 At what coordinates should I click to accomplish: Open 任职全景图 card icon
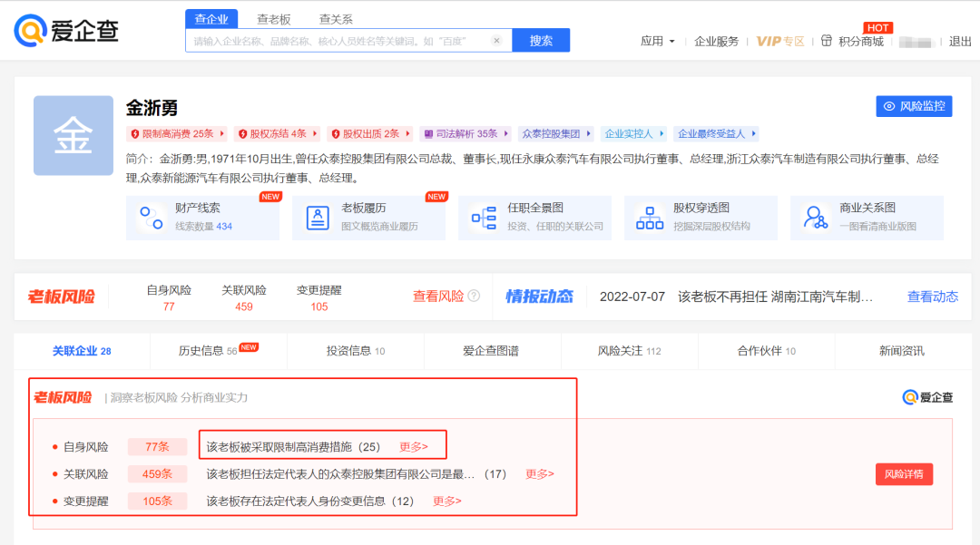pos(484,218)
